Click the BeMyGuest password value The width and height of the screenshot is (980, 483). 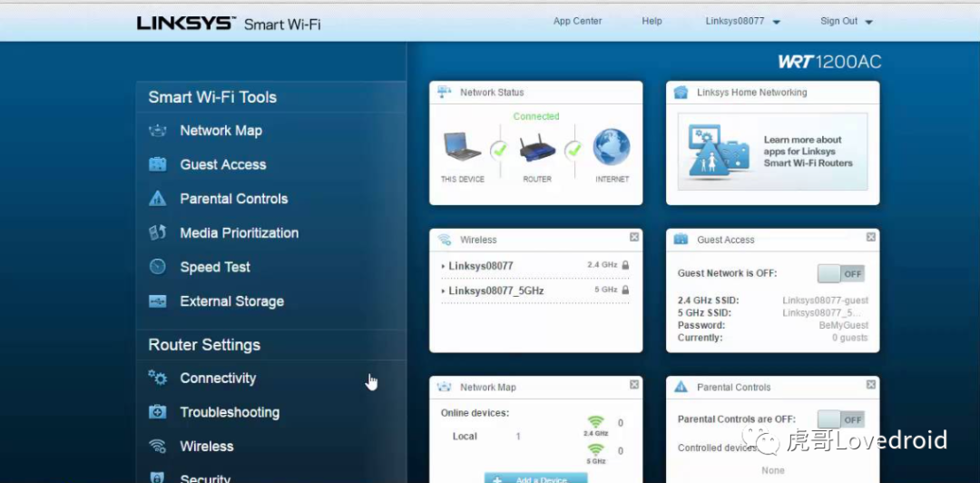tap(844, 325)
